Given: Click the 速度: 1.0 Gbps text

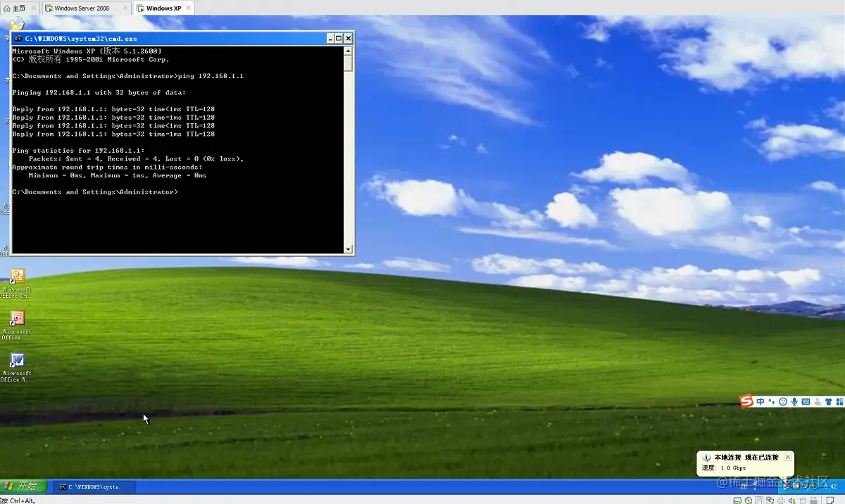Looking at the screenshot, I should (x=724, y=468).
